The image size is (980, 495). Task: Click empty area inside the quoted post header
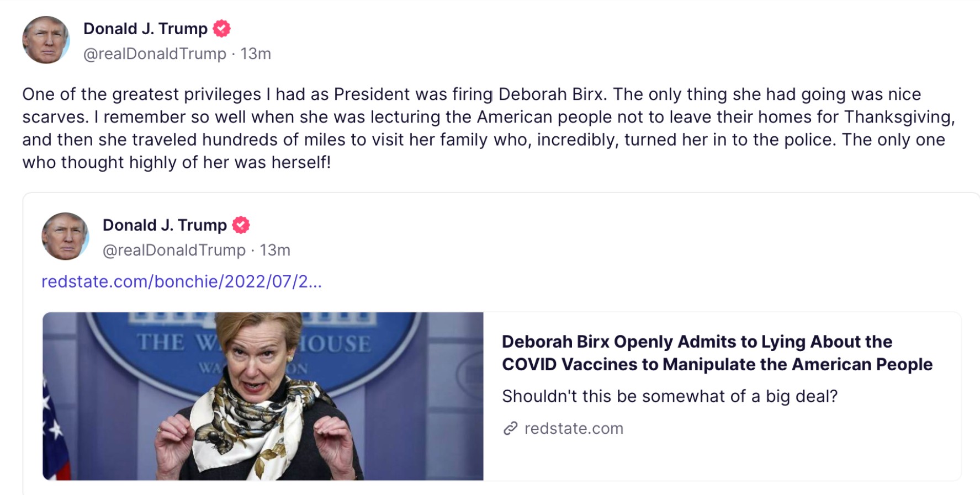(x=607, y=237)
